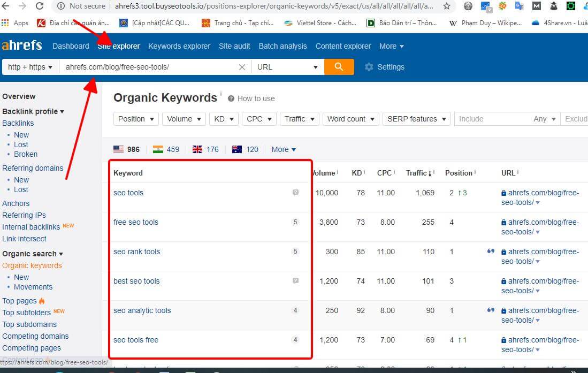This screenshot has width=588, height=373.
Task: Open the seo tools keyword link
Action: coord(128,193)
